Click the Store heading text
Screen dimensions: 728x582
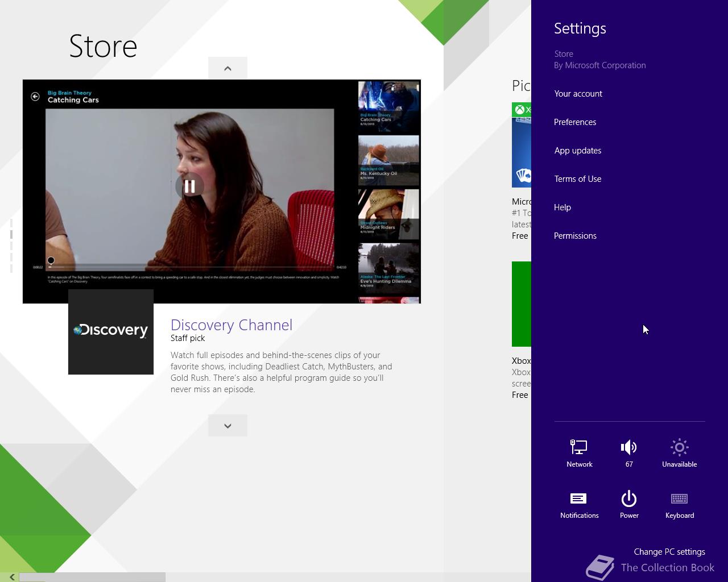coord(103,46)
